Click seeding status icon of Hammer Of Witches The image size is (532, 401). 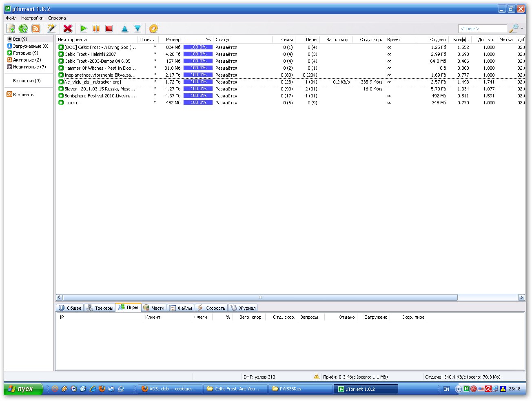pyautogui.click(x=61, y=68)
